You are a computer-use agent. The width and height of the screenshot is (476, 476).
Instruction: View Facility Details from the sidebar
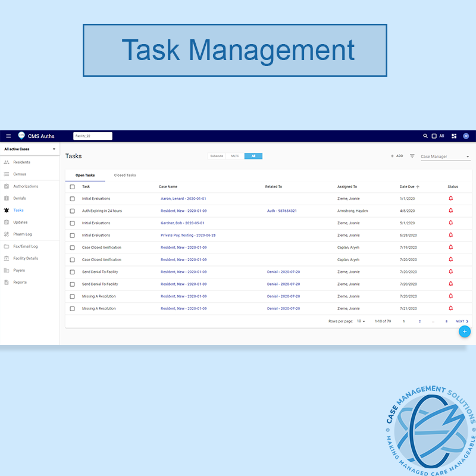(27, 258)
